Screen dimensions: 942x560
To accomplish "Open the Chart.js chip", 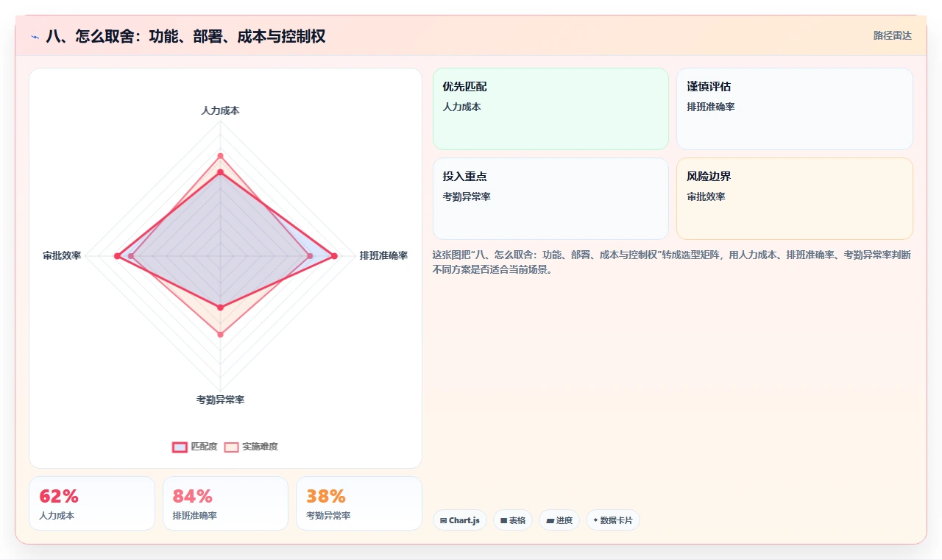I will 459,520.
